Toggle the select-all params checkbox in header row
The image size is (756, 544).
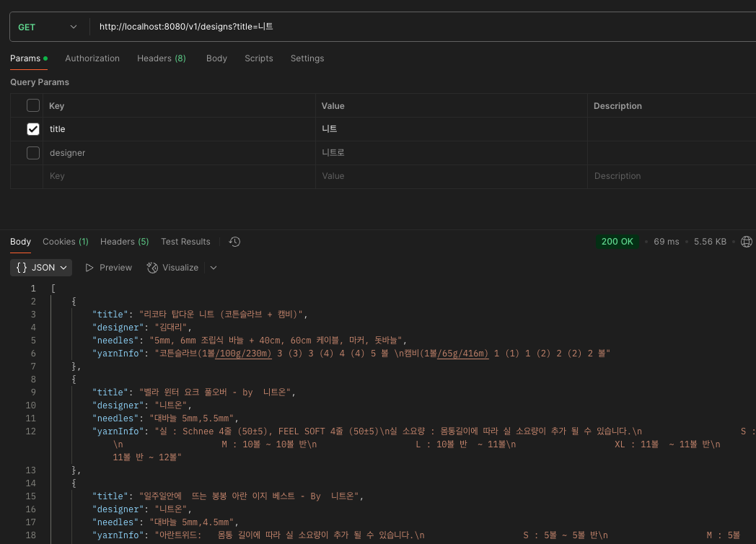click(x=32, y=105)
